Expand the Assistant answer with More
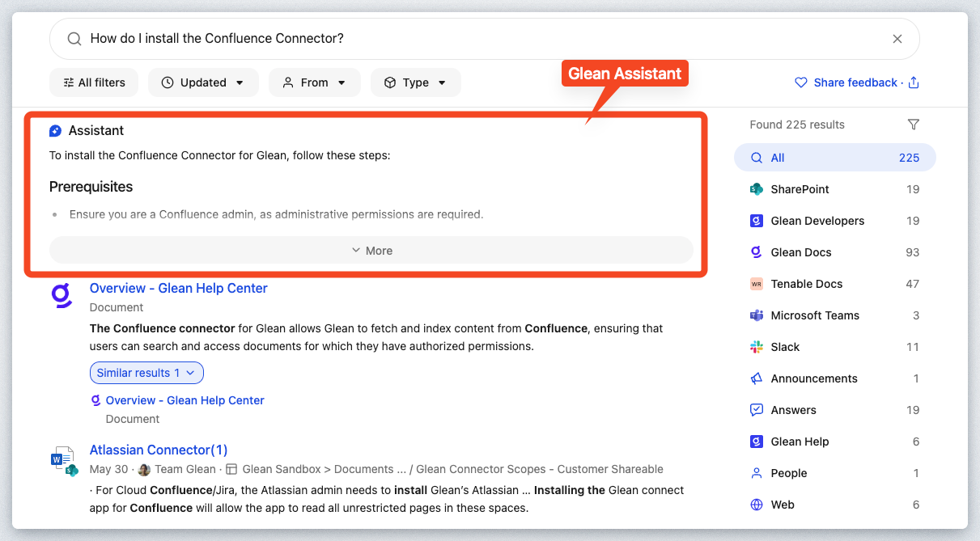Screen dimensions: 980x541 coord(371,251)
